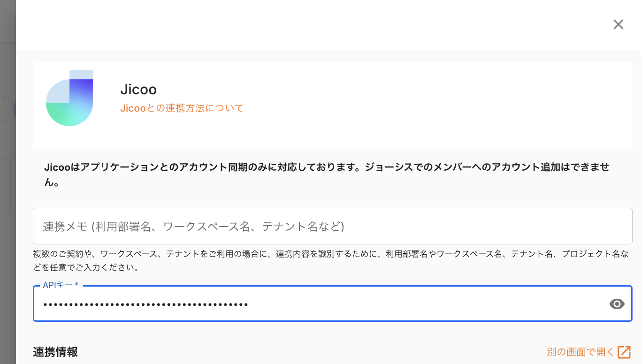This screenshot has width=641, height=364.
Task: Click the dimmed background card at left edge
Action: click(5, 188)
